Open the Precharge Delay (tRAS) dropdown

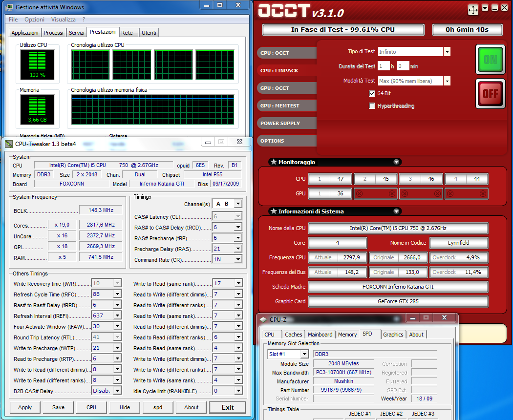238,249
